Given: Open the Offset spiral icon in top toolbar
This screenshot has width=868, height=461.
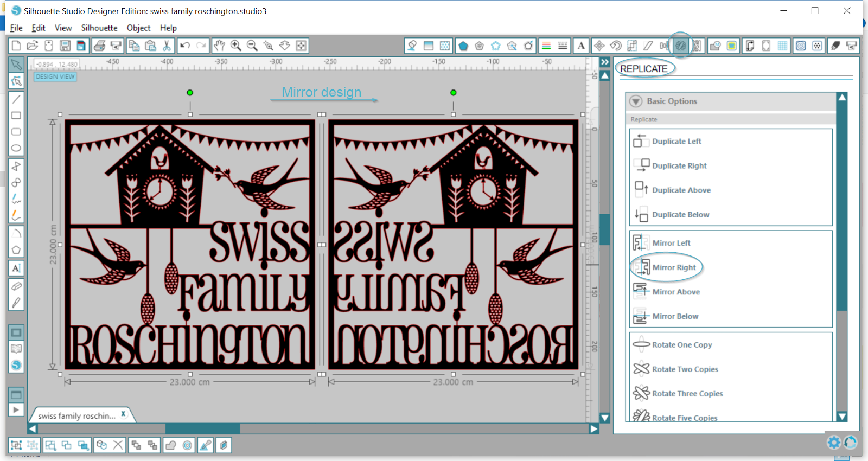Looking at the screenshot, I should pyautogui.click(x=801, y=46).
